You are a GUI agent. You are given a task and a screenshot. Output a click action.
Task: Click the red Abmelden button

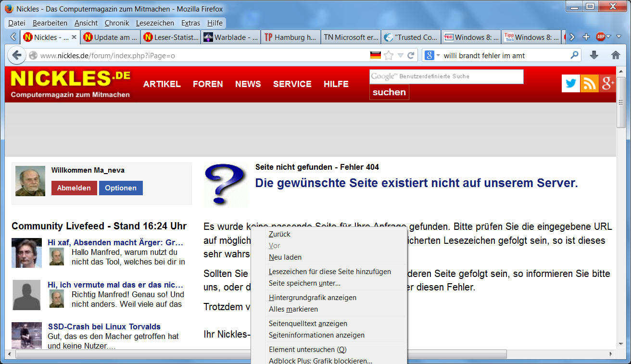pyautogui.click(x=74, y=188)
